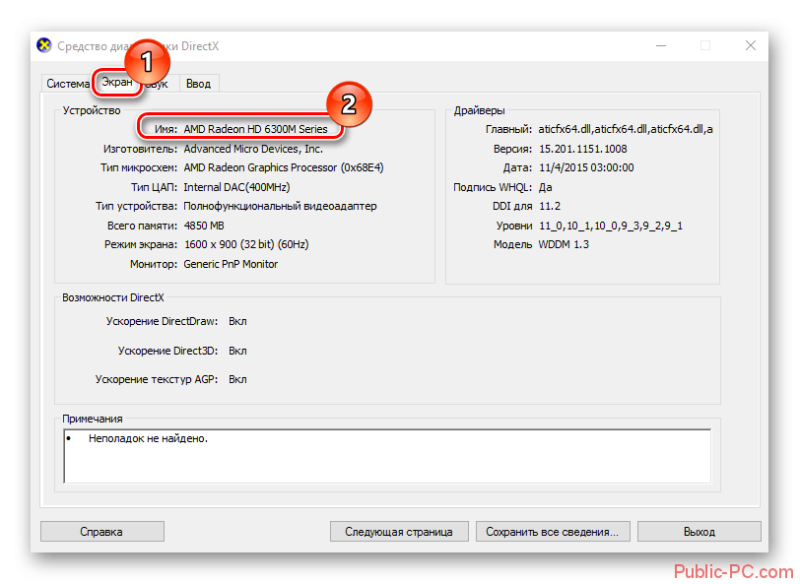Click the 'Возможности DirectX' group heading

pyautogui.click(x=113, y=297)
